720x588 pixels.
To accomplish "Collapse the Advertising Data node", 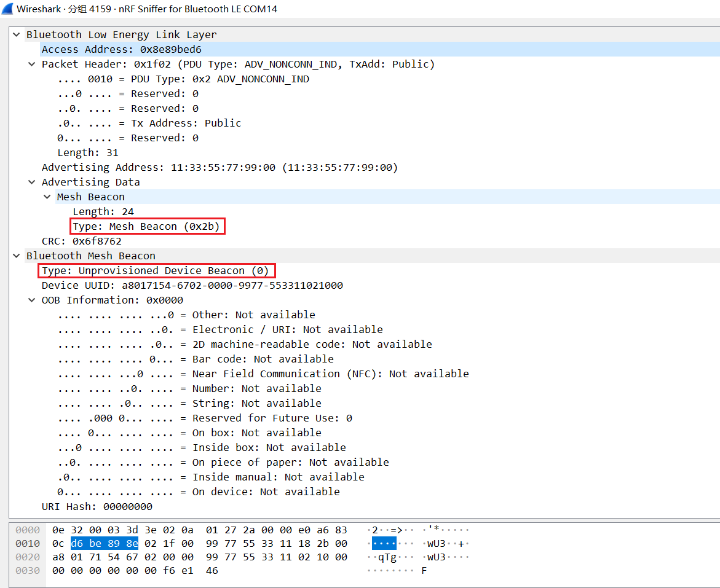I will 32,182.
